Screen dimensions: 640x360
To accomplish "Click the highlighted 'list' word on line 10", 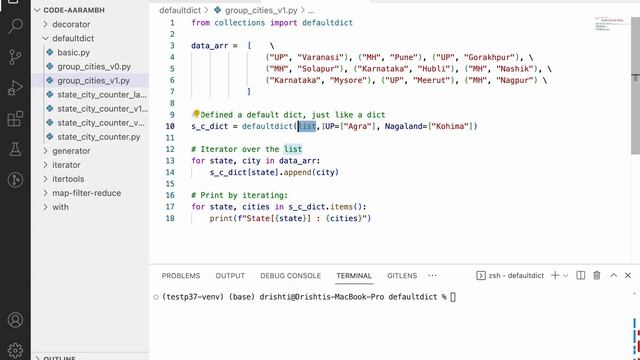I will click(307, 126).
